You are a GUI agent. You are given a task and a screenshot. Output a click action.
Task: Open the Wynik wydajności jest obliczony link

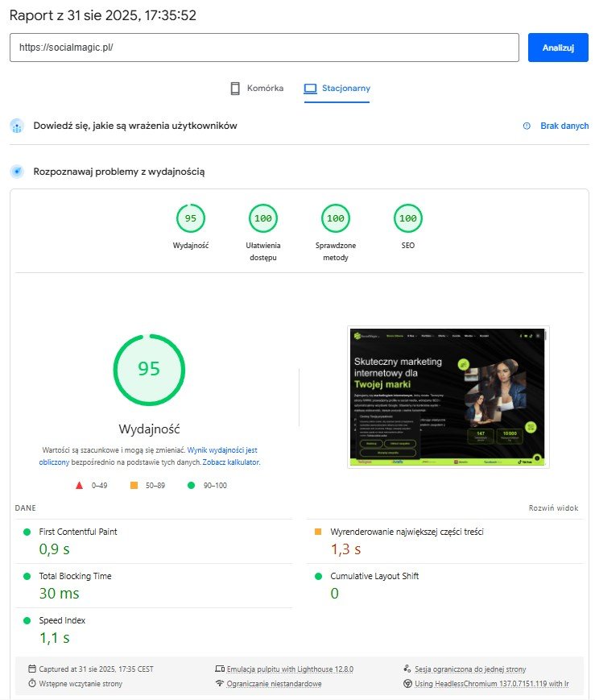(222, 450)
